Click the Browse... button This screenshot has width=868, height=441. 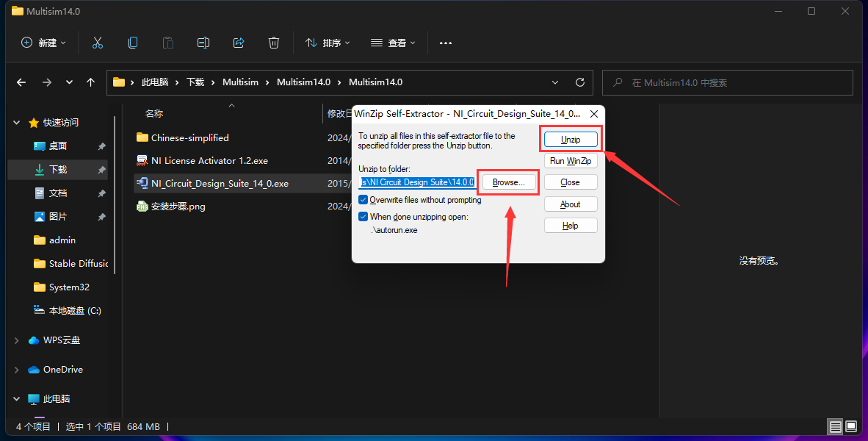coord(509,182)
